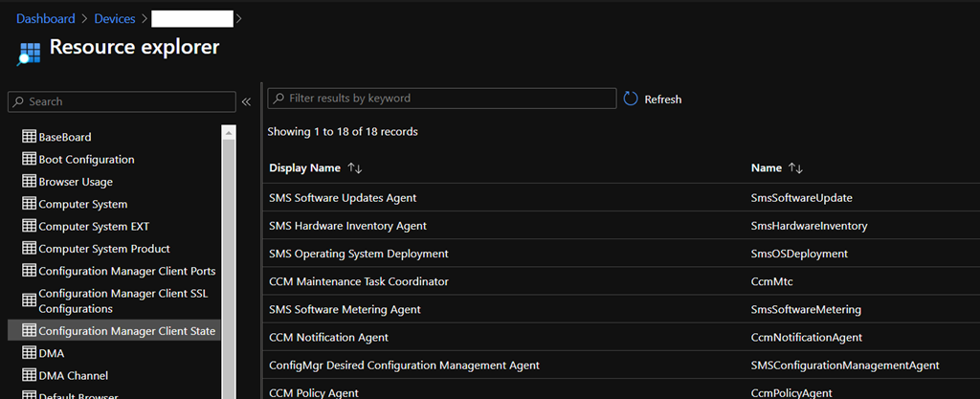
Task: Collapse the sidebar with double chevron
Action: (x=246, y=101)
